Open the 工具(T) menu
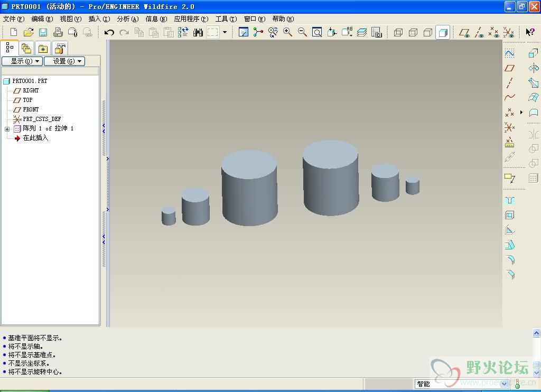 pyautogui.click(x=226, y=19)
